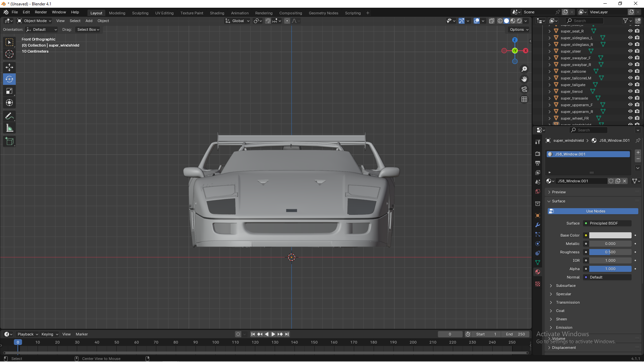Open the File menu
The image size is (644, 362).
click(15, 12)
